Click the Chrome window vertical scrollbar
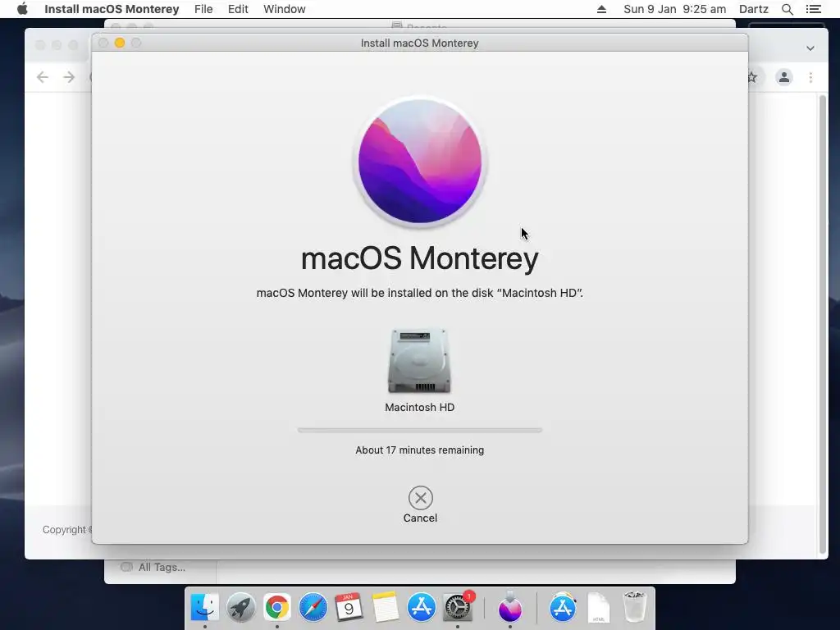 pos(822,325)
